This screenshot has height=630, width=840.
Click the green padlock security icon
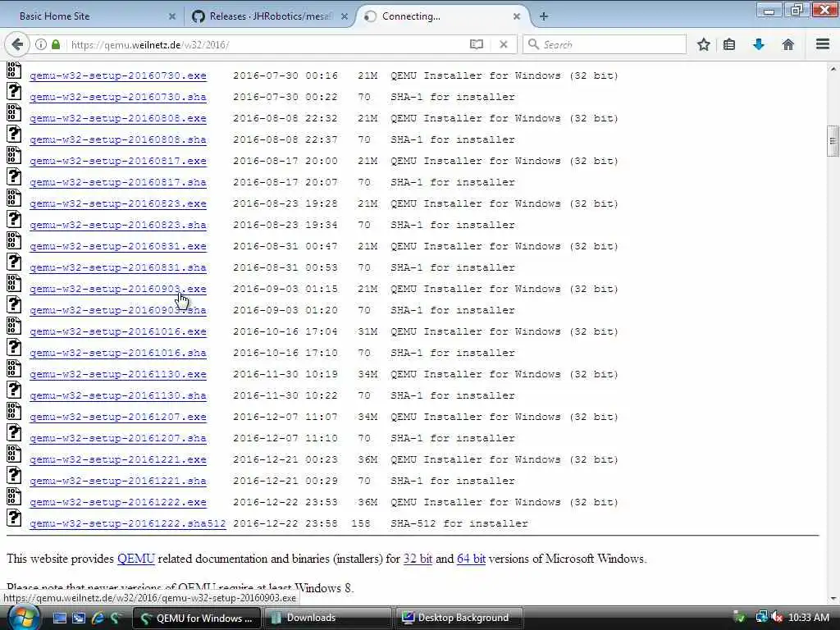(56, 44)
